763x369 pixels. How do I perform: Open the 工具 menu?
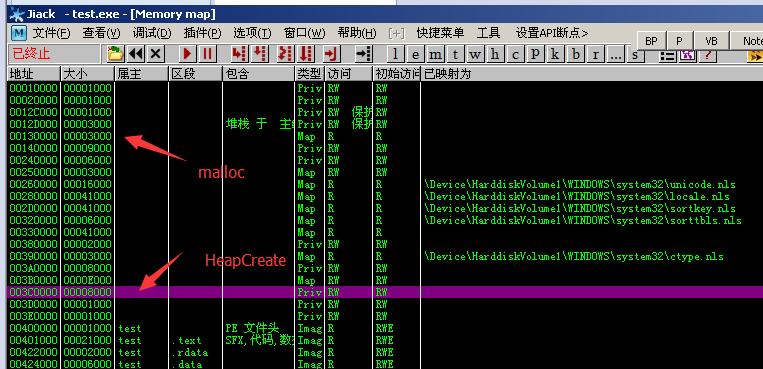coord(489,33)
